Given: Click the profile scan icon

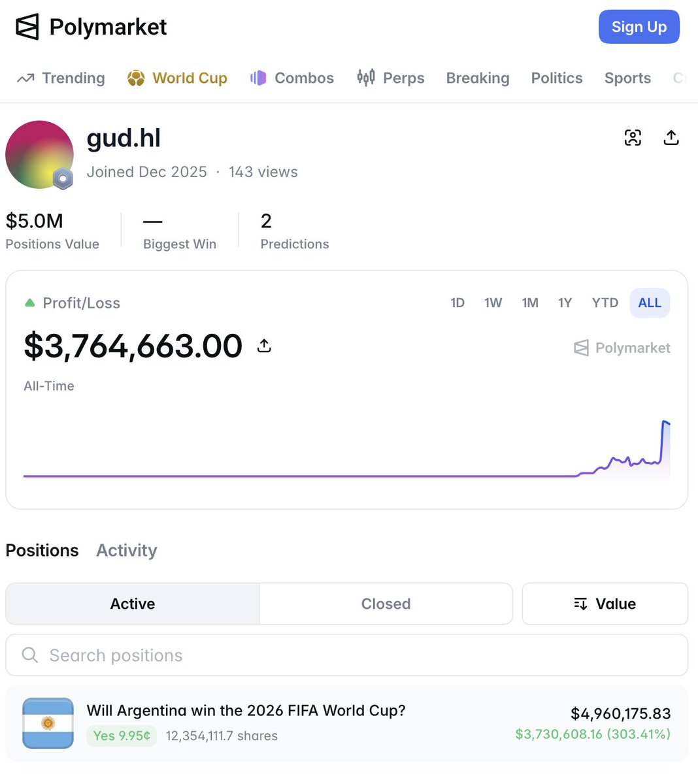Looking at the screenshot, I should point(633,138).
